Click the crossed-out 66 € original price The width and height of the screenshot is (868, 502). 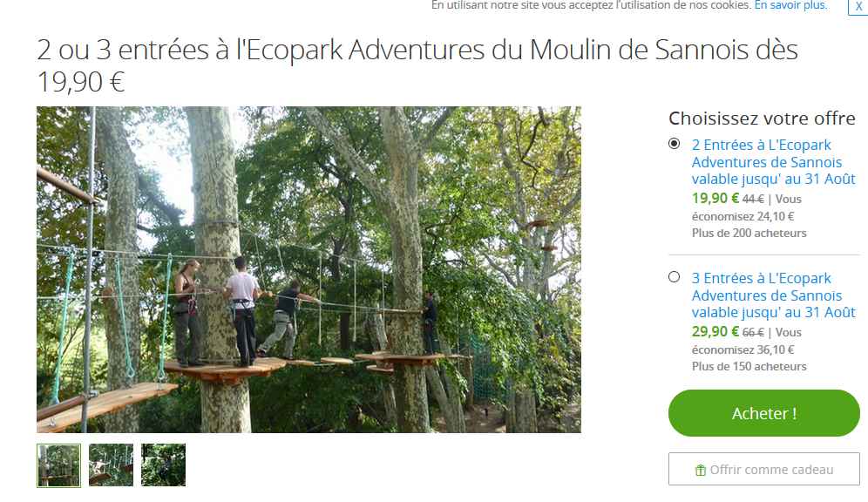click(753, 332)
